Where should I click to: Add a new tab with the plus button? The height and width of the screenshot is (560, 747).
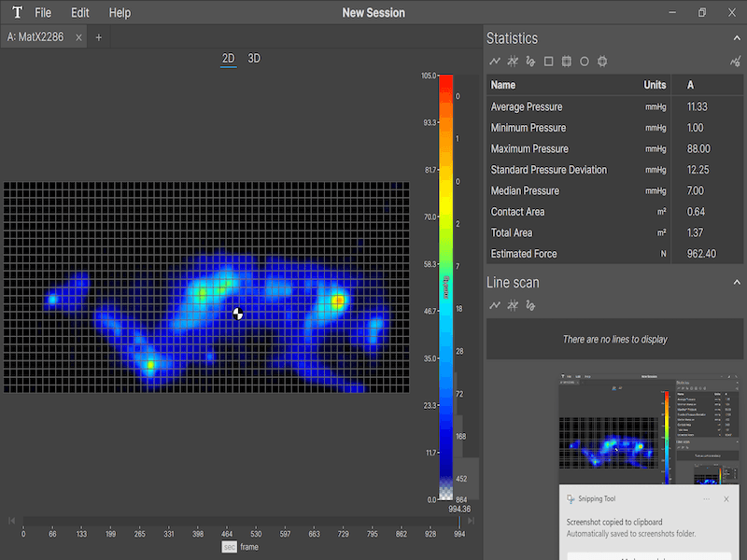[x=99, y=37]
